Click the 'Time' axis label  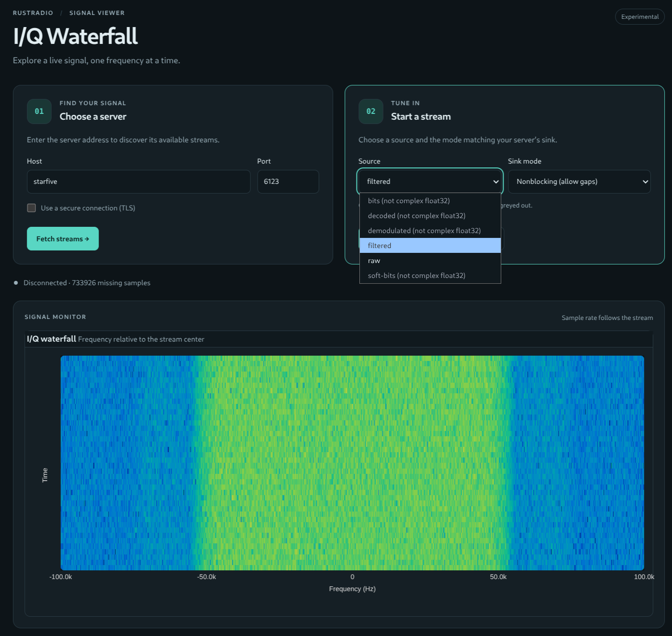[45, 475]
